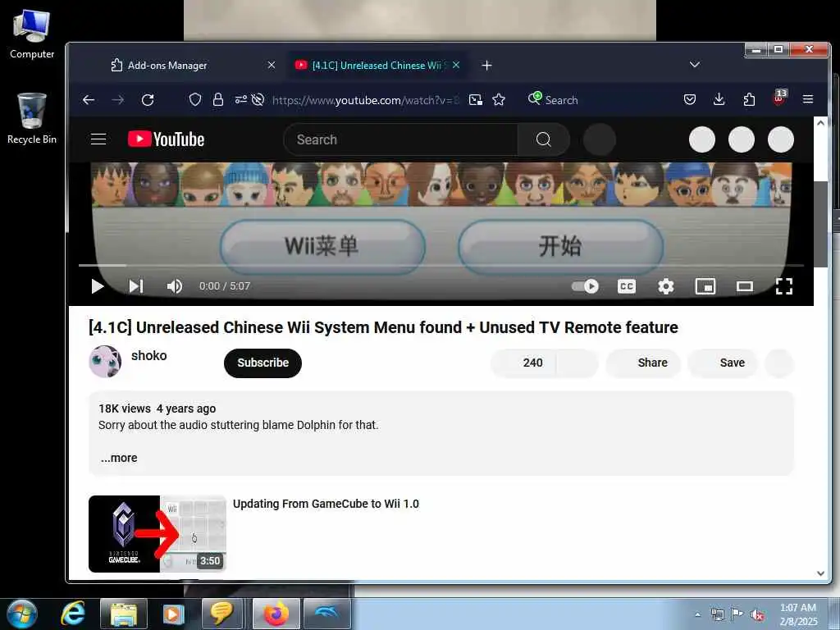
Task: Close the Add-ons Manager tab
Action: pos(272,65)
